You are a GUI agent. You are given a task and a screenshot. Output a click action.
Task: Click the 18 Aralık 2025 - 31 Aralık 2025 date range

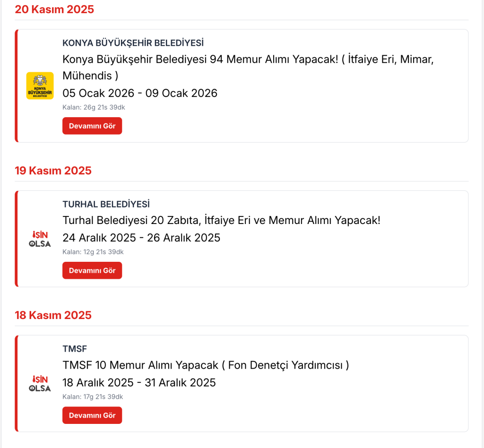coord(139,382)
